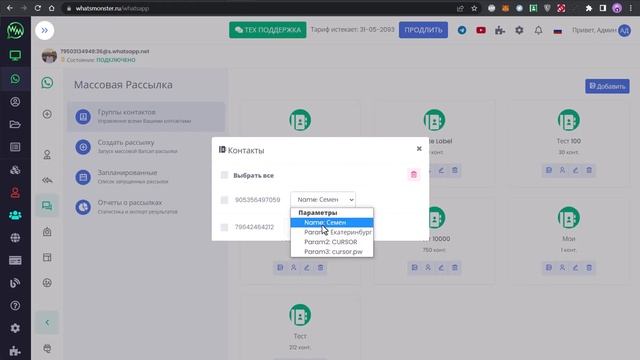Close the Контакты dialog

click(419, 149)
